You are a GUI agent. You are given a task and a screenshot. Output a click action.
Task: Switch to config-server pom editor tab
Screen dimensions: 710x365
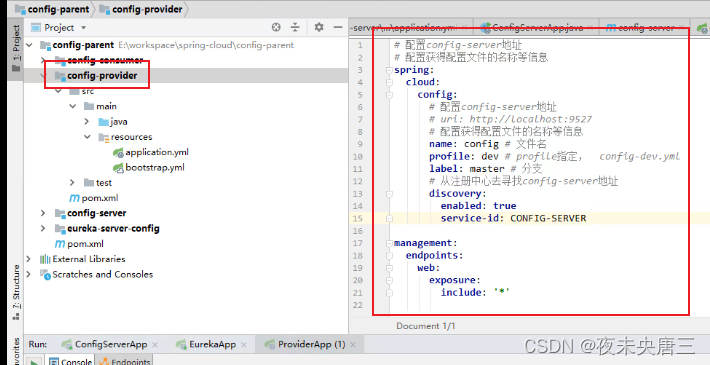pos(644,28)
